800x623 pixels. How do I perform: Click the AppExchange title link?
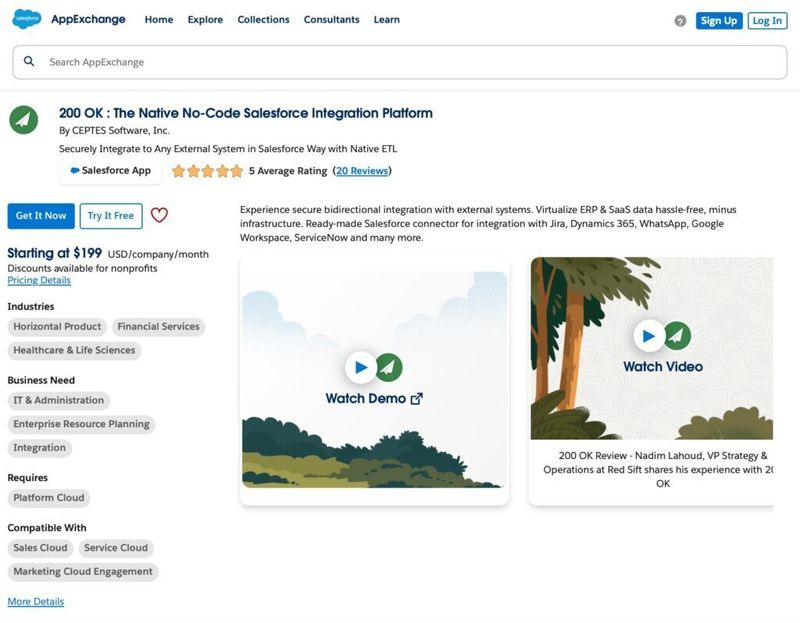[88, 19]
